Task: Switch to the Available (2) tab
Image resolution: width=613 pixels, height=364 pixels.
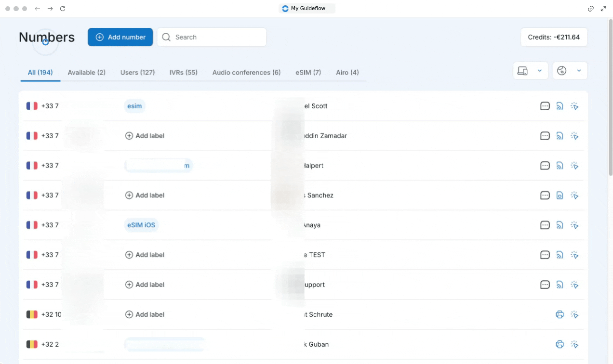Action: [x=86, y=73]
